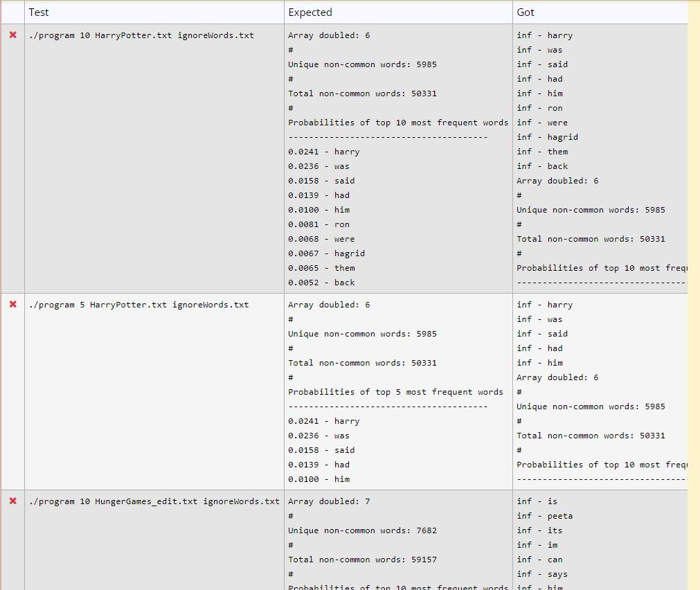700x590 pixels.
Task: Click 'Array doubled: 7' in the HungerGames expected output
Action: 328,501
